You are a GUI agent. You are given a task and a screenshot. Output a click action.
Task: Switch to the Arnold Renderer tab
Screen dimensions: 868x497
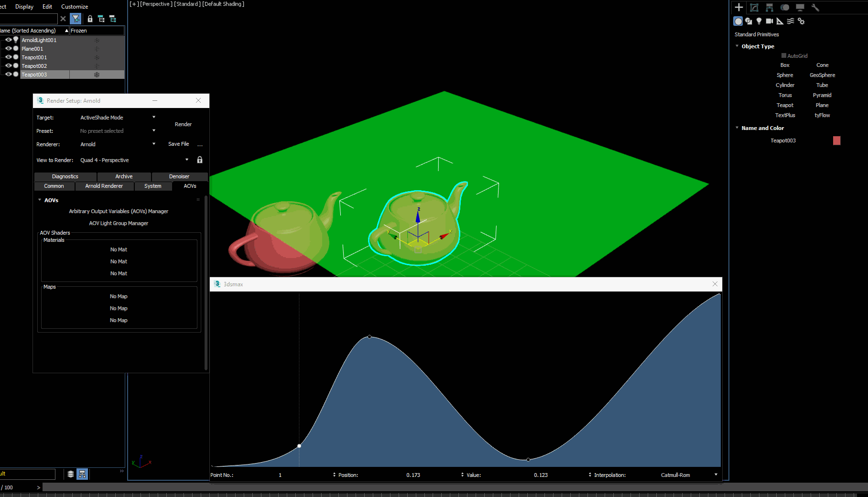pyautogui.click(x=104, y=186)
